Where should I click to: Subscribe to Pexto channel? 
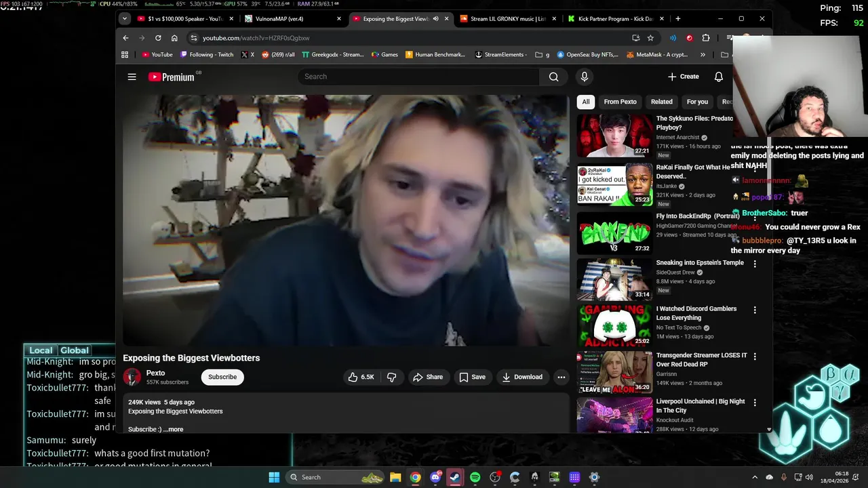pyautogui.click(x=222, y=377)
